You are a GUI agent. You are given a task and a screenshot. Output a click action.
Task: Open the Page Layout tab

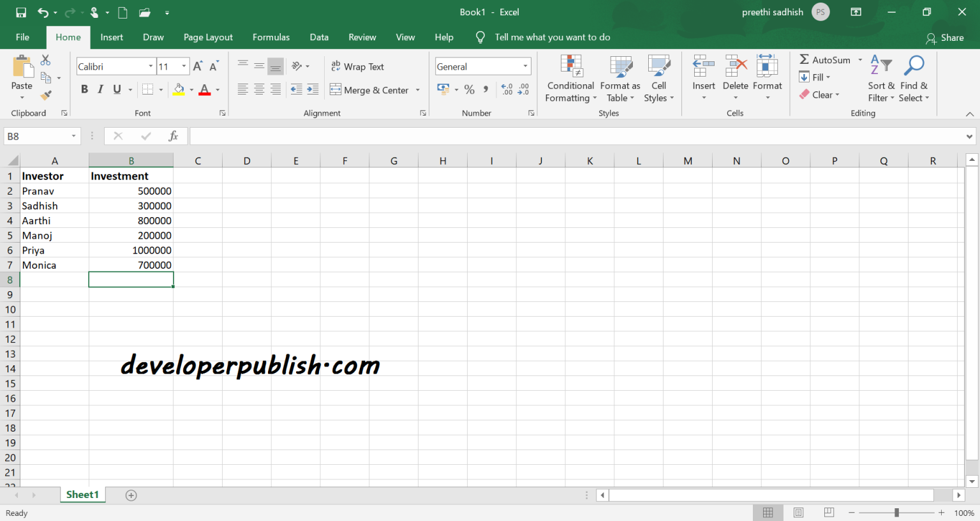click(208, 37)
